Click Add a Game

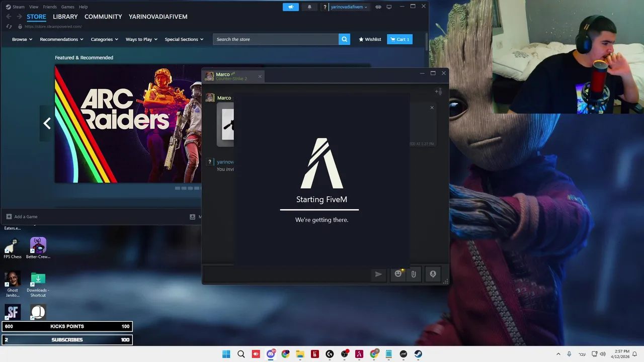point(22,217)
